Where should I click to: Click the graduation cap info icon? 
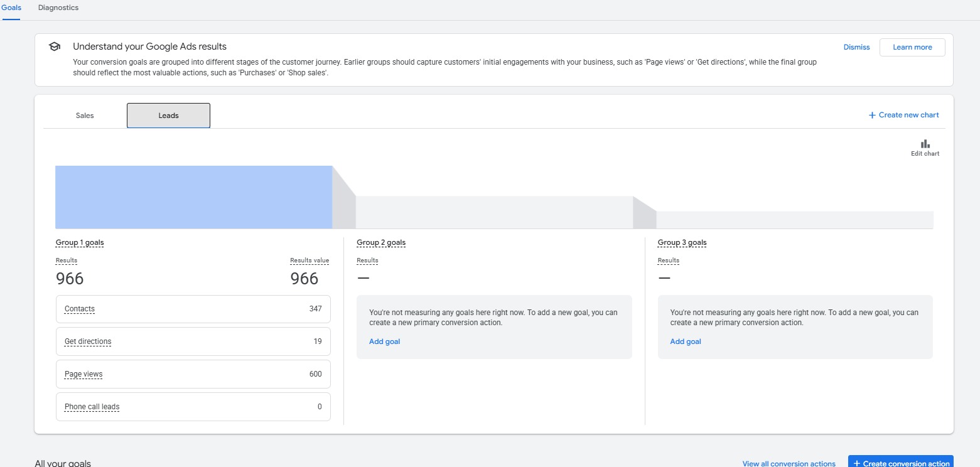(55, 46)
